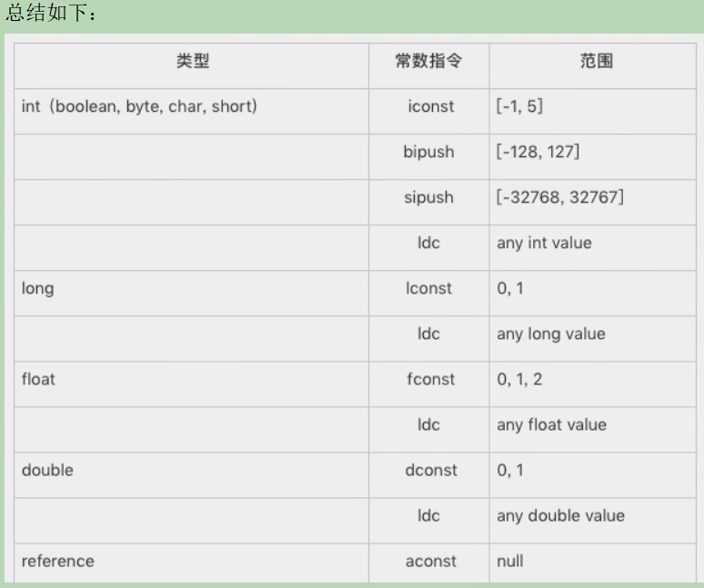Click the 常数指令 column header
Viewport: 704px width, 588px height.
pos(428,65)
